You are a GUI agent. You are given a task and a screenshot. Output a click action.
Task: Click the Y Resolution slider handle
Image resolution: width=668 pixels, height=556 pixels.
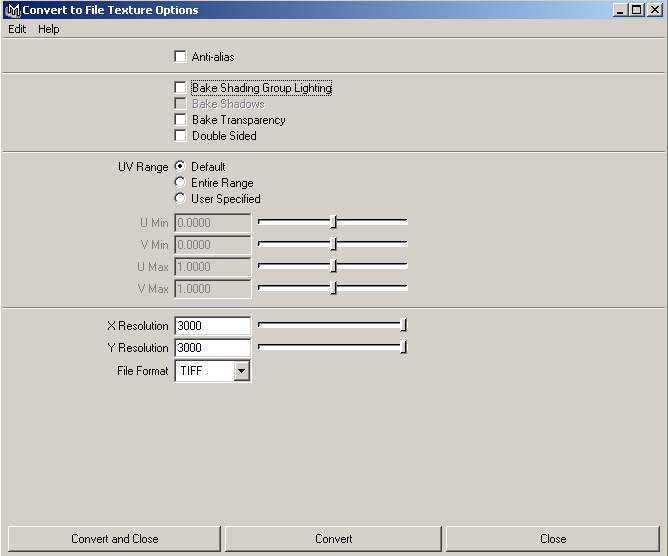pyautogui.click(x=403, y=347)
